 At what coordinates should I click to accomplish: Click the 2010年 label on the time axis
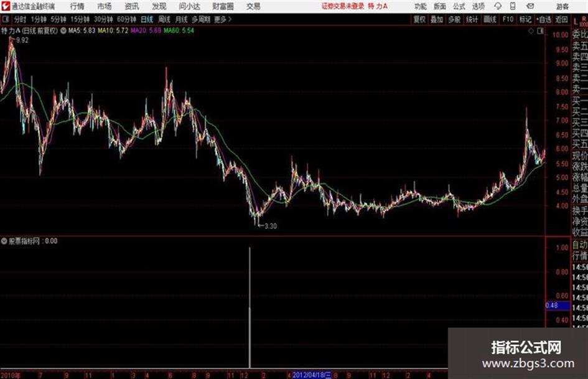[11, 375]
